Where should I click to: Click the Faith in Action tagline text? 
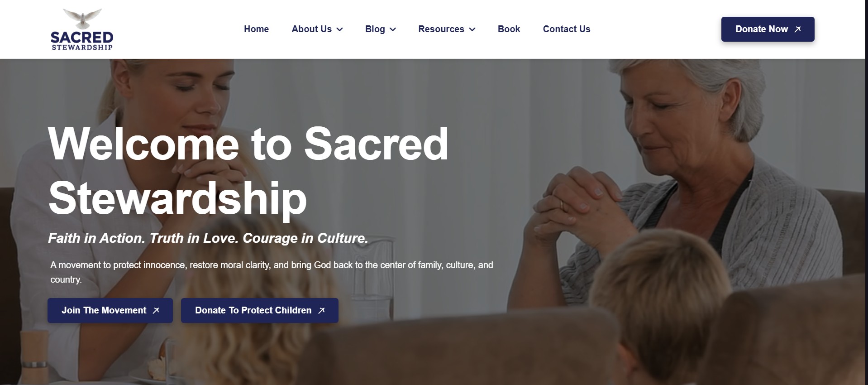[208, 238]
